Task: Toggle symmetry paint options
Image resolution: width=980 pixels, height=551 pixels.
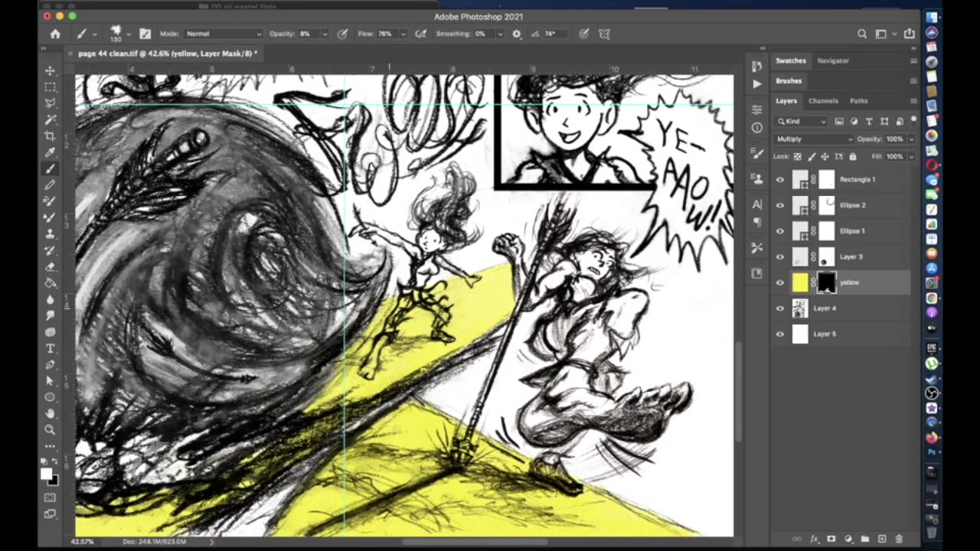Action: point(604,34)
